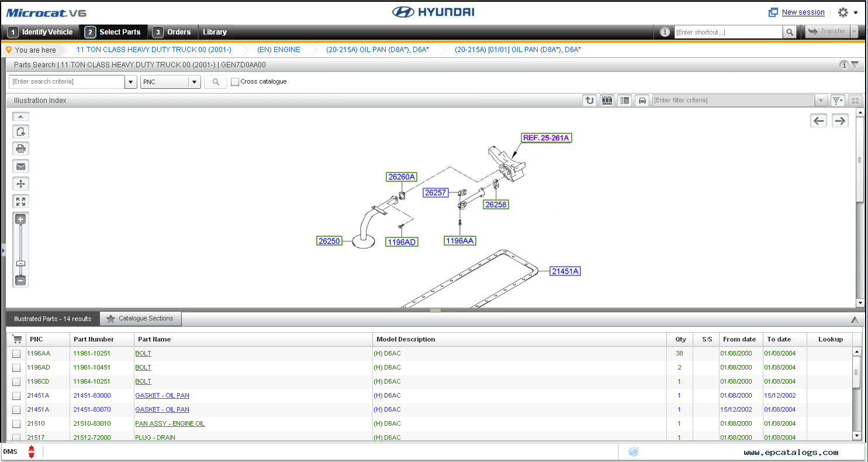Open the GASKET - OIL PAN 21451-83000 link
This screenshot has height=462, width=868.
[162, 396]
